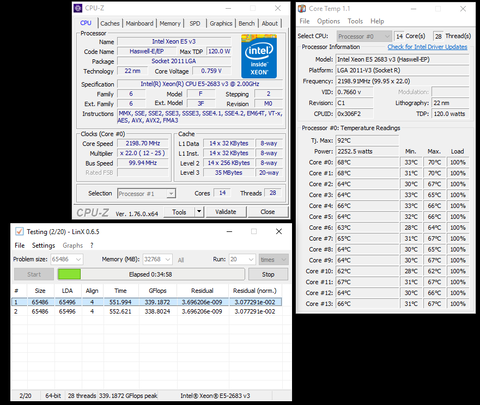Click the CPUID value 0x306F2
The image size is (480, 405).
point(354,114)
